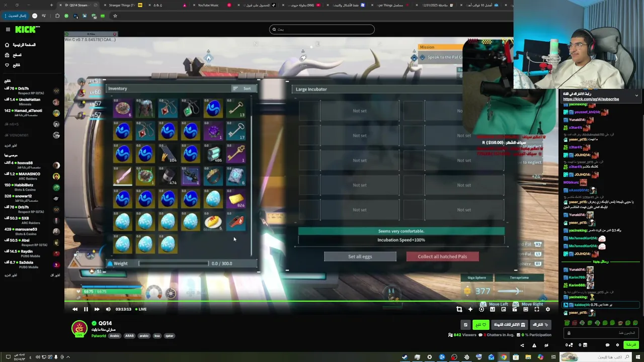Click the Gift subscriptions button
This screenshot has height=362, width=644.
[x=509, y=325]
